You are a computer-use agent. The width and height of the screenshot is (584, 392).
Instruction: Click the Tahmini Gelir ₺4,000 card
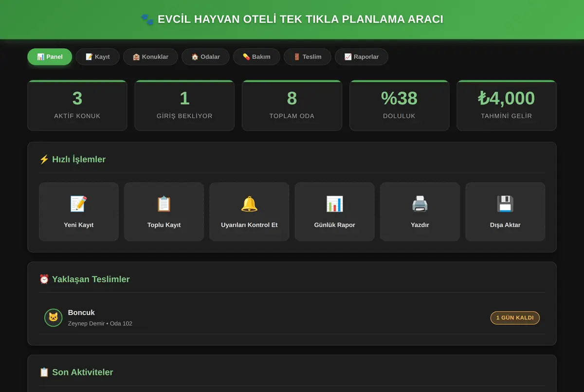(x=507, y=106)
